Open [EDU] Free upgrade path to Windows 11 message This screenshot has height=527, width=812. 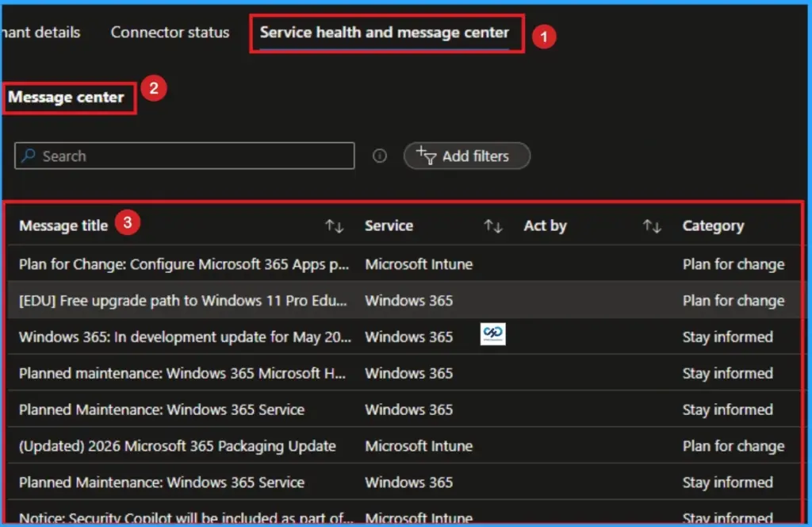[x=183, y=301]
